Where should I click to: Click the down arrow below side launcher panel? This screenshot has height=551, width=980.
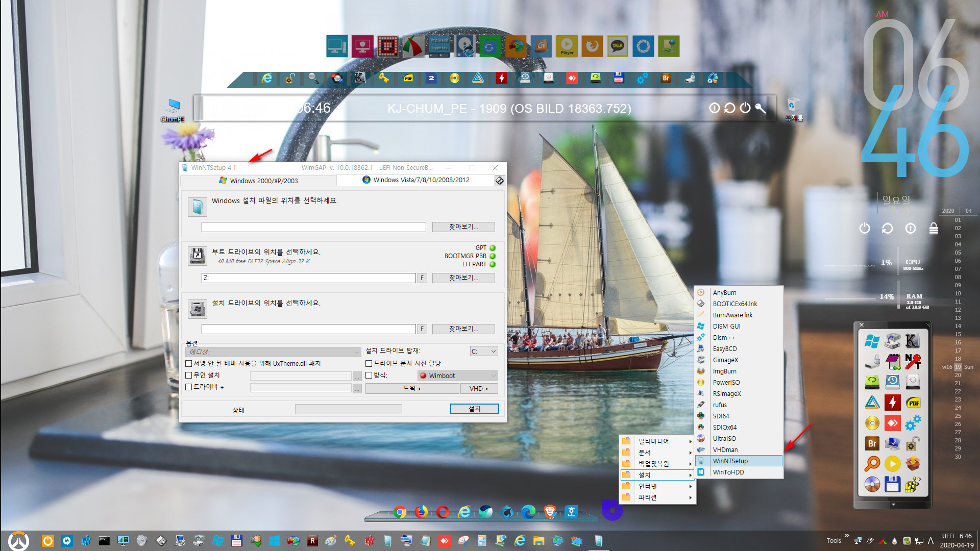click(893, 505)
